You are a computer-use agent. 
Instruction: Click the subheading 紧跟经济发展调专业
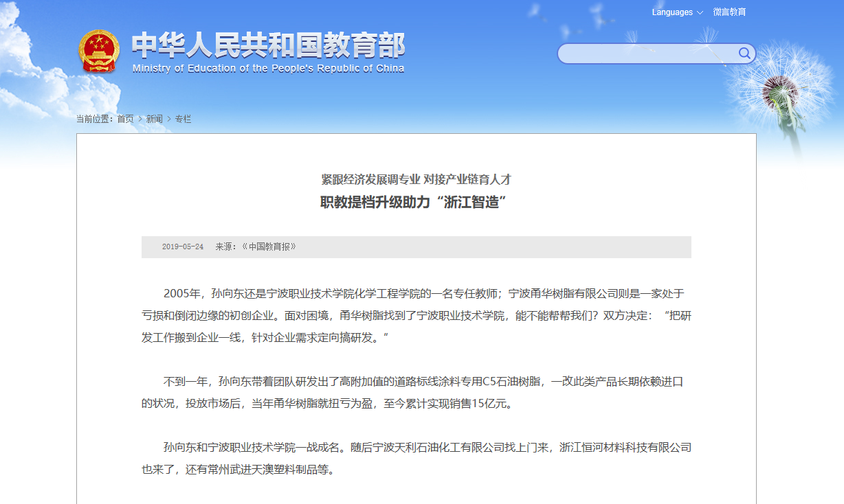point(370,180)
